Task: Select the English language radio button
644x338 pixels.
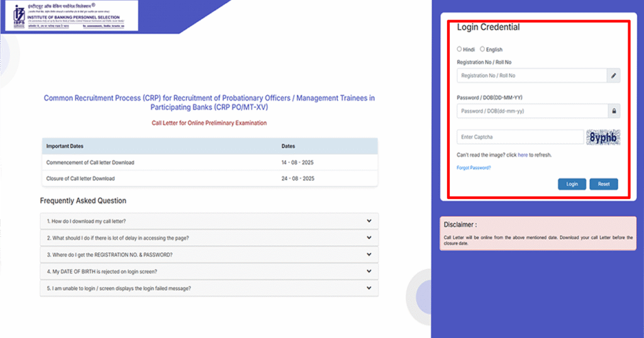Action: pyautogui.click(x=482, y=49)
